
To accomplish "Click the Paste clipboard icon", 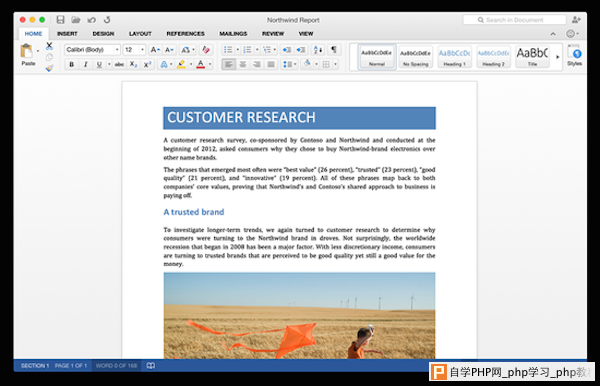I will coord(27,51).
